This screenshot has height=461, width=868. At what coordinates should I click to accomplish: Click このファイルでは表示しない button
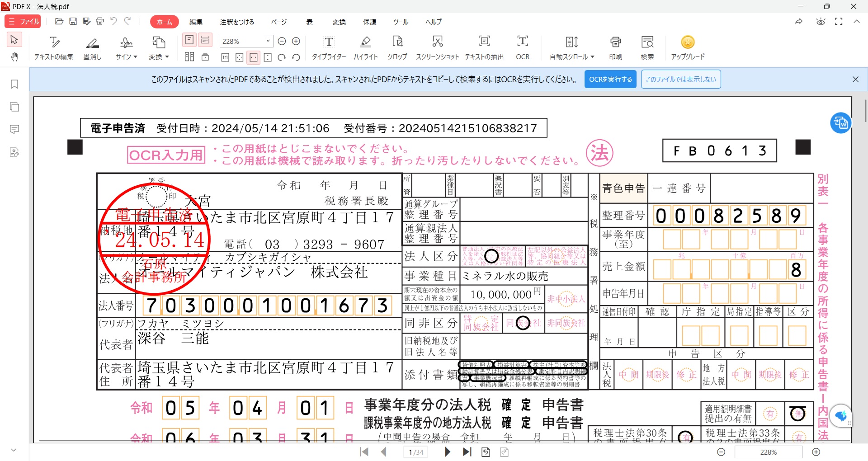tap(680, 80)
